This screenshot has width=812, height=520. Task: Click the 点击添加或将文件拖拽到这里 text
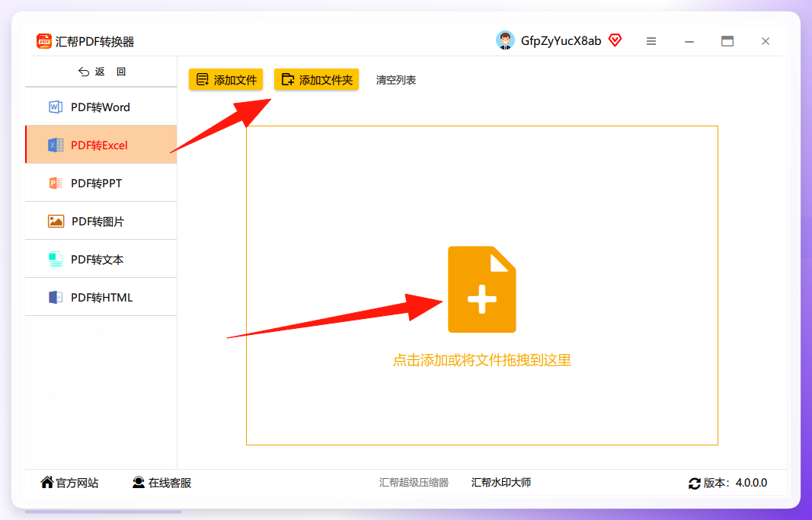[x=481, y=360]
